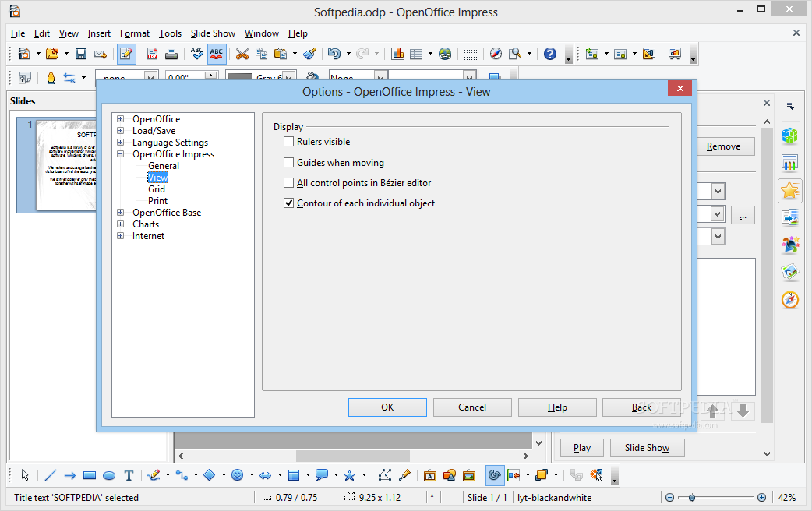The height and width of the screenshot is (511, 812).
Task: Run the Spelling check icon
Action: coord(197,54)
